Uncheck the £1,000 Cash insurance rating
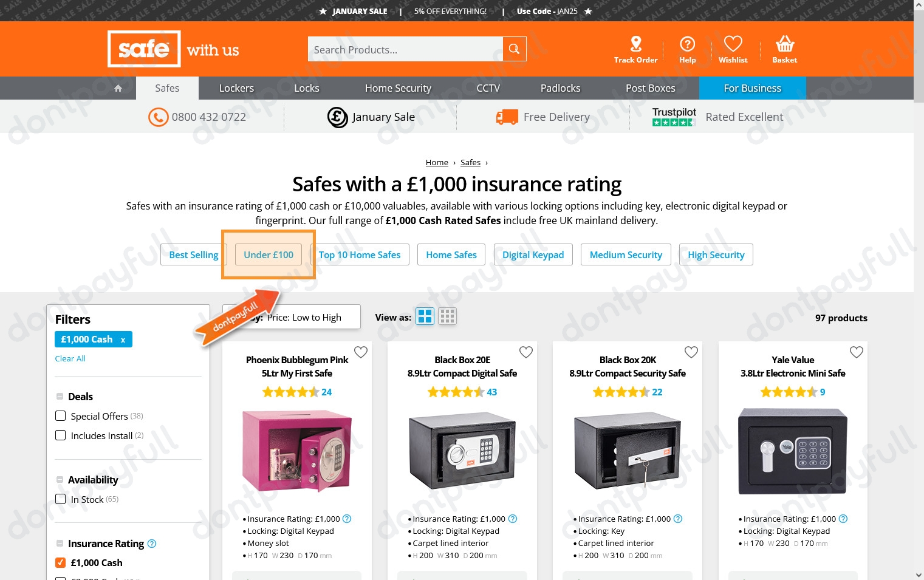This screenshot has width=924, height=580. point(61,562)
